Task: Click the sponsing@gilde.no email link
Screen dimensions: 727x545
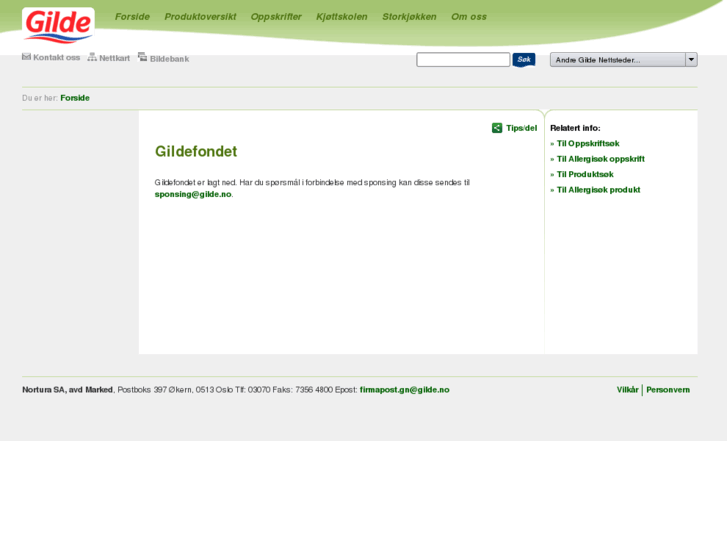Action: [193, 194]
